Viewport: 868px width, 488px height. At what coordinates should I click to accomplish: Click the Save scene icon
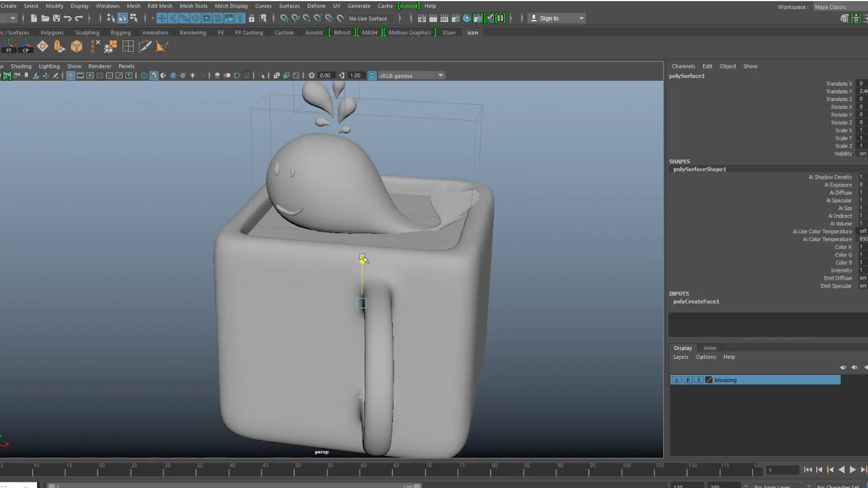56,18
